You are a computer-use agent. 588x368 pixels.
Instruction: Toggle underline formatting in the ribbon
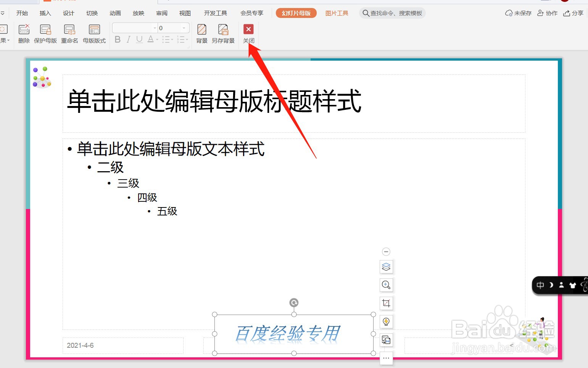pos(139,39)
